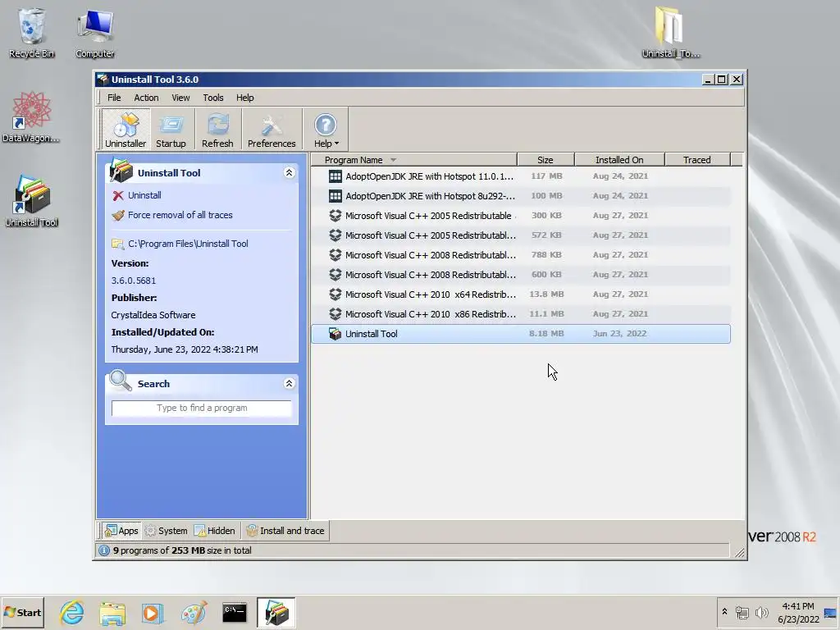This screenshot has height=630, width=840.
Task: Click the magnifier Search panel icon
Action: (121, 381)
